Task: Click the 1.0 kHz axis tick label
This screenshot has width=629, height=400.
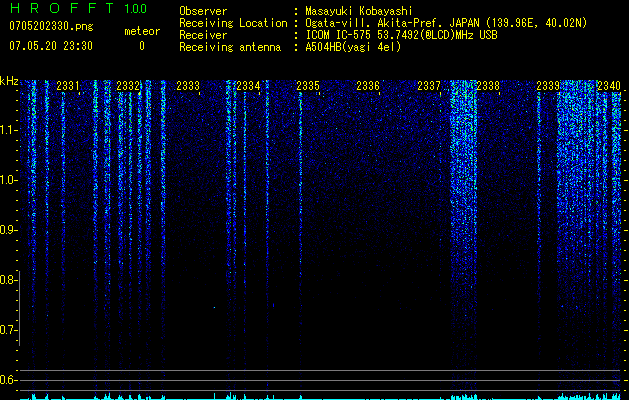Action: (x=8, y=180)
